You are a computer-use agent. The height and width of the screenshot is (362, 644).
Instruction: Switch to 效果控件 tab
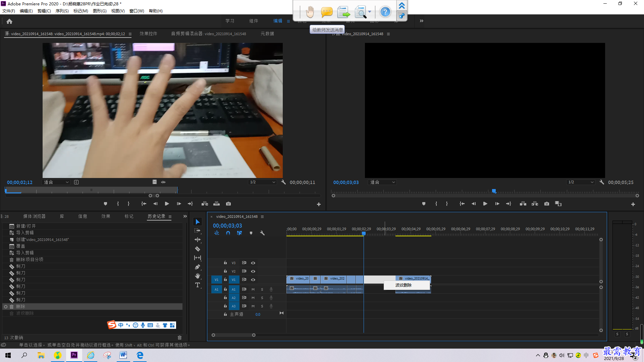coord(148,34)
